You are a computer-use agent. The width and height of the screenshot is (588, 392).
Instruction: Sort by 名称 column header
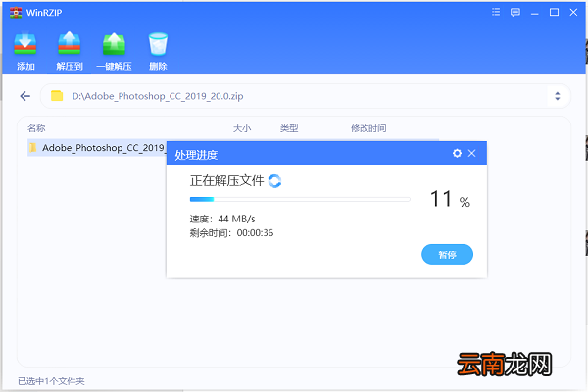coord(36,128)
